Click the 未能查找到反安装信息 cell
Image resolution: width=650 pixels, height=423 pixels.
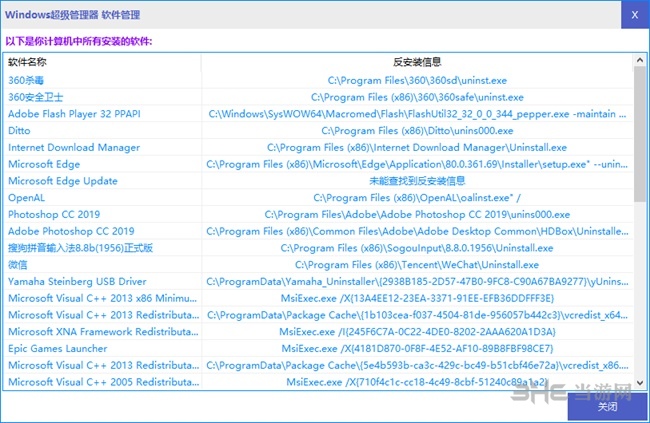click(417, 181)
